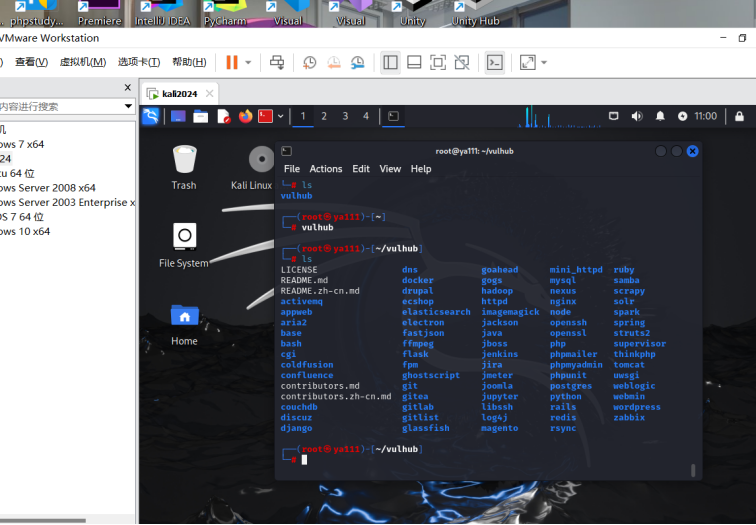Click the library search input field
Image resolution: width=756 pixels, height=525 pixels.
pyautogui.click(x=60, y=107)
